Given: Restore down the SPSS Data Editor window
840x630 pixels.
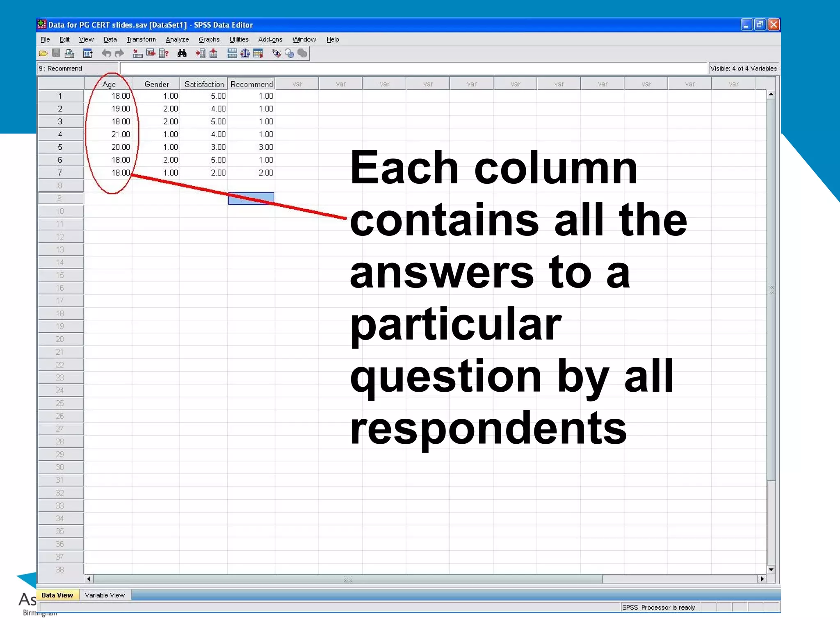Looking at the screenshot, I should [760, 25].
